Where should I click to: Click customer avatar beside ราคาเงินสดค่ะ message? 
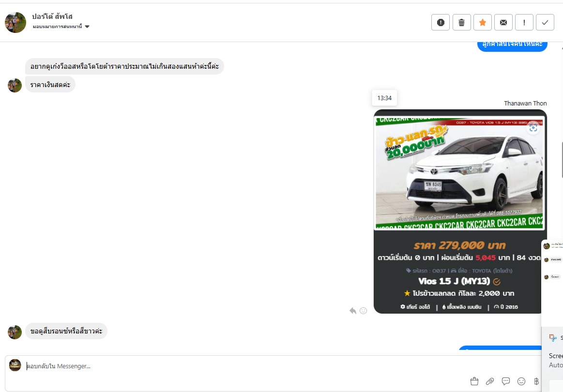coord(15,86)
